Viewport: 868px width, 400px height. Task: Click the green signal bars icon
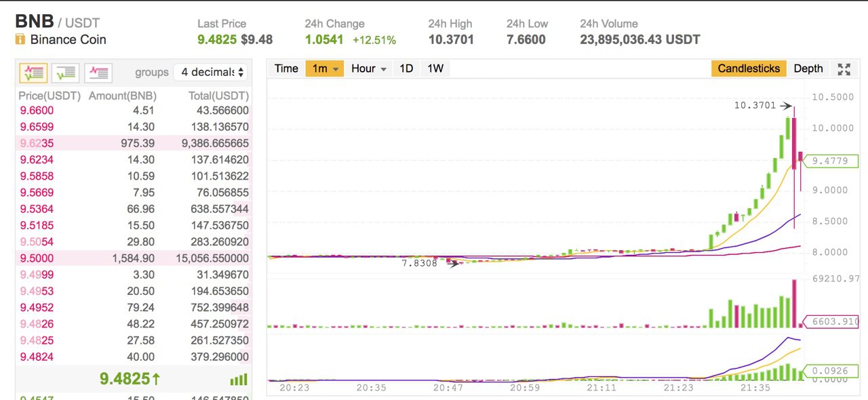[239, 380]
